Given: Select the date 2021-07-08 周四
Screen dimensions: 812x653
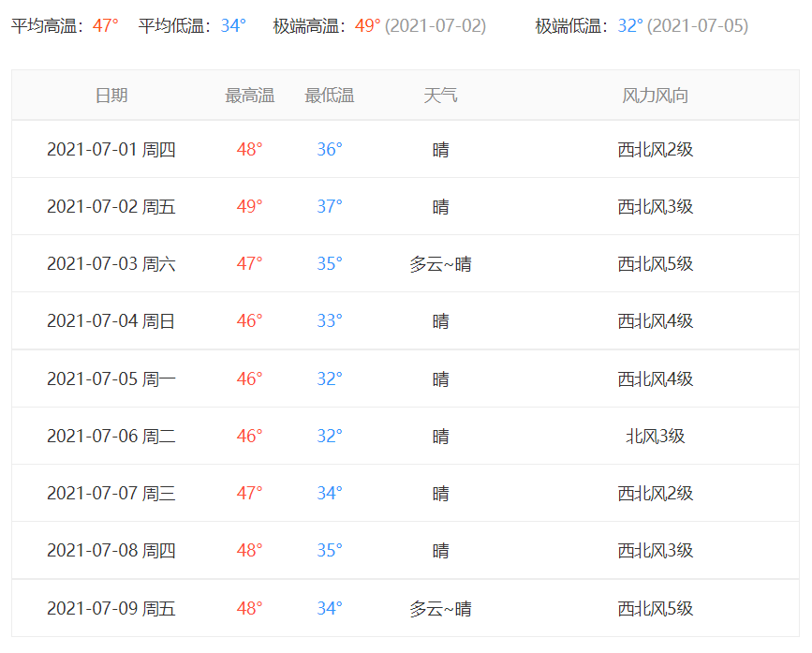Looking at the screenshot, I should tap(111, 550).
